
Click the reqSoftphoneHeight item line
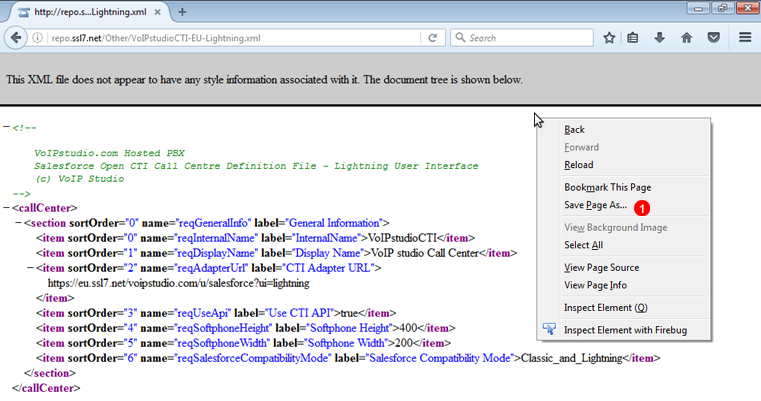[246, 328]
